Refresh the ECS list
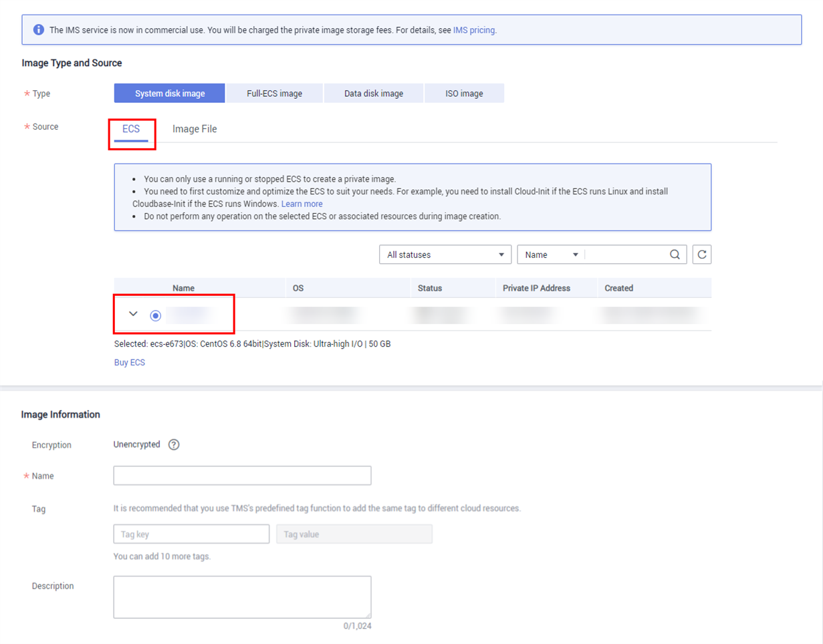The image size is (823, 644). coord(701,255)
